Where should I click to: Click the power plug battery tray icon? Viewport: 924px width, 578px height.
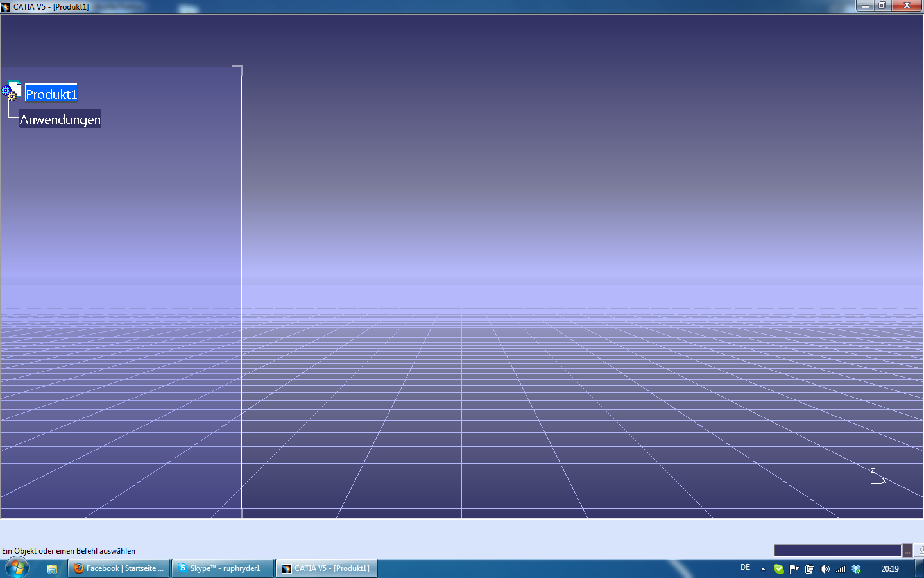click(x=810, y=569)
